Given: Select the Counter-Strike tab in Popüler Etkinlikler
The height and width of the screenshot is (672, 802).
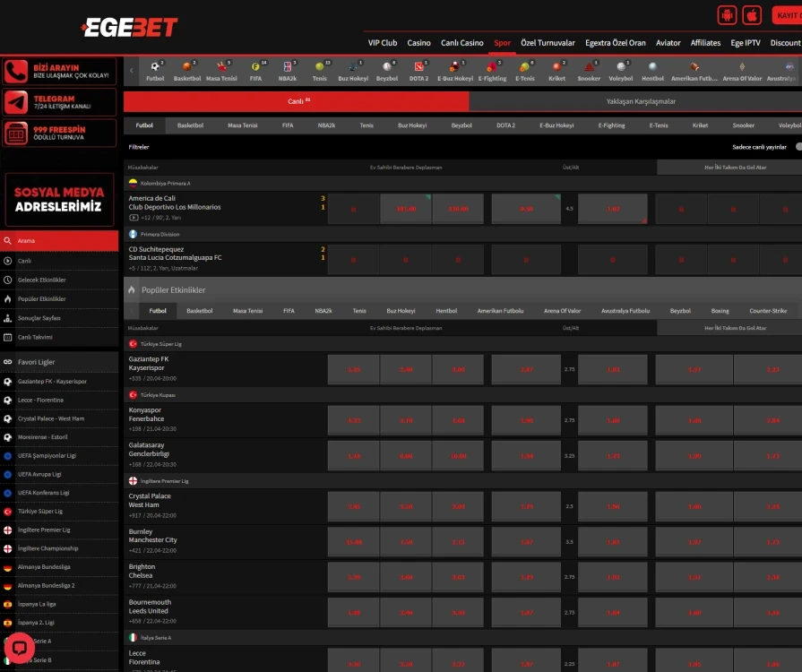Looking at the screenshot, I should pyautogui.click(x=768, y=311).
